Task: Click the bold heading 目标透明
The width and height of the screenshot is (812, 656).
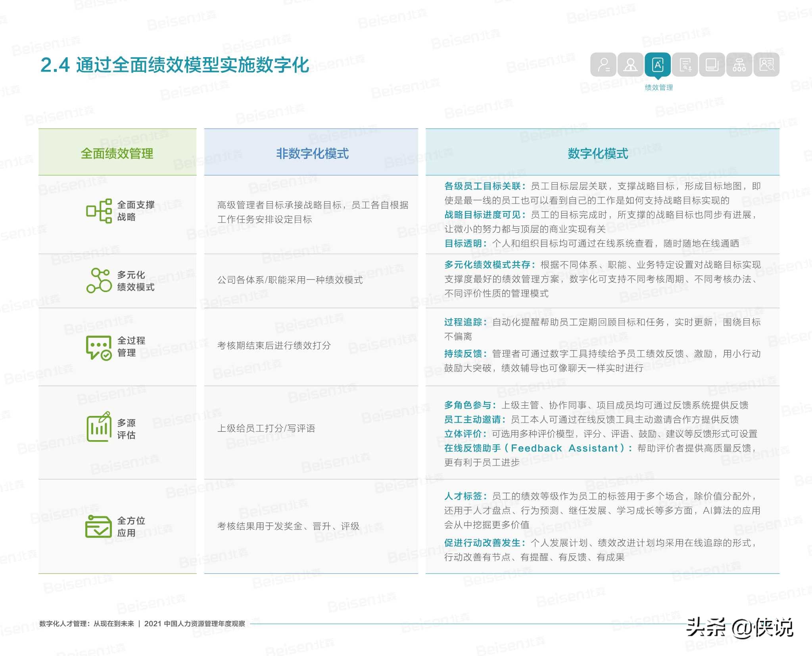Action: (463, 243)
